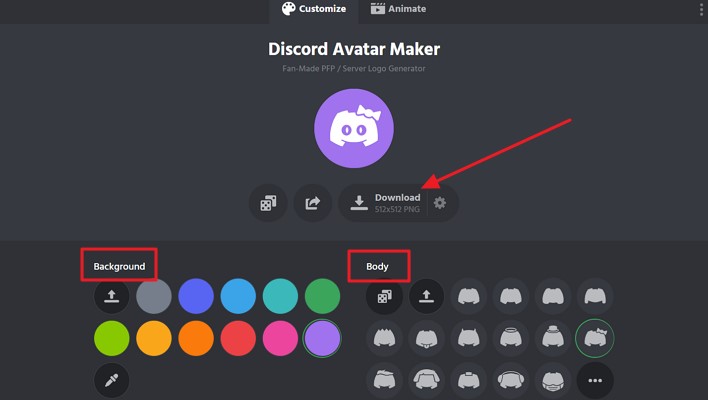
Task: Open the Animate tab
Action: coord(398,9)
